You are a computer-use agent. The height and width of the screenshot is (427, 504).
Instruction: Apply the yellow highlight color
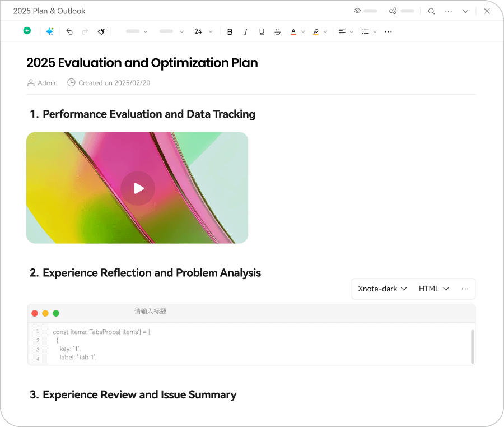click(x=316, y=32)
